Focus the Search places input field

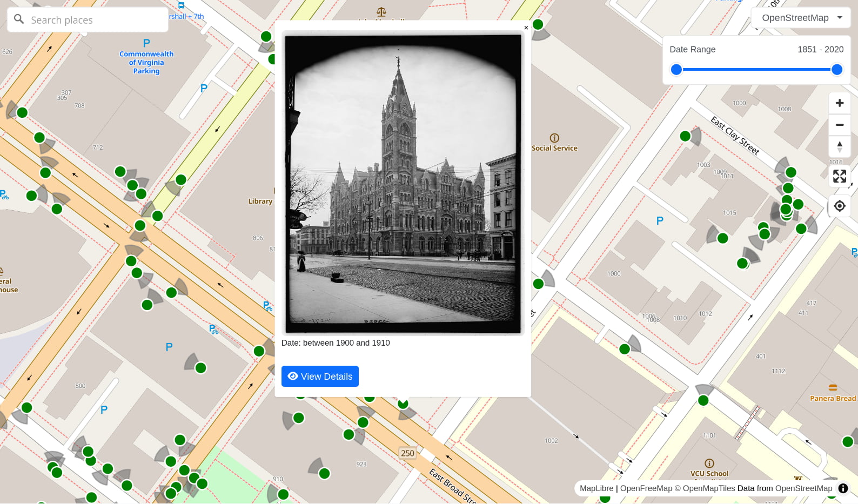95,20
